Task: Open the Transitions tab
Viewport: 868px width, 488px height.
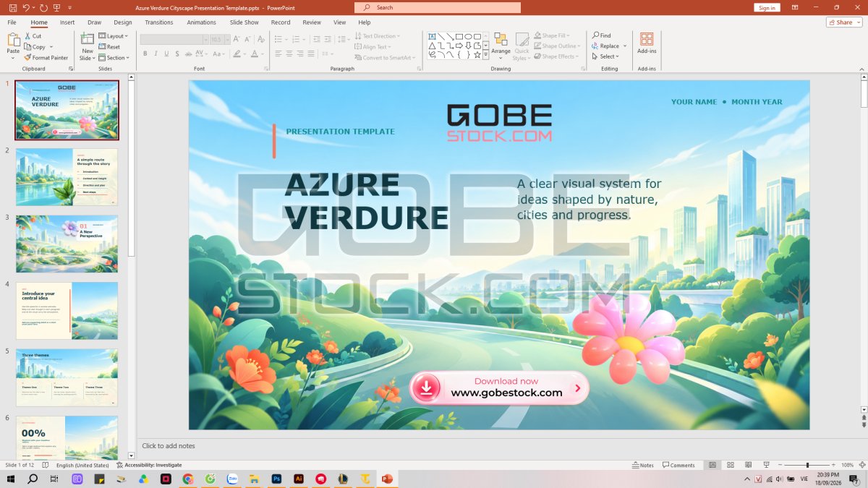Action: [x=159, y=22]
